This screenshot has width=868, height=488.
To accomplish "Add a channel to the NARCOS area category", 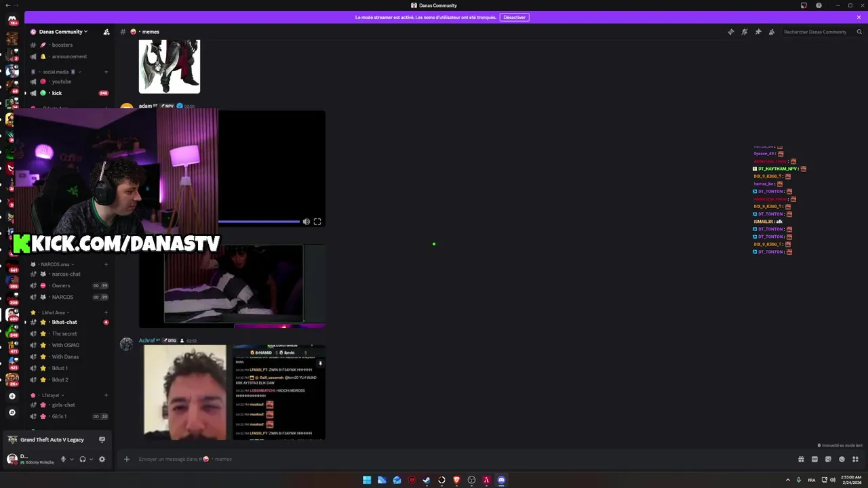I will tap(106, 264).
